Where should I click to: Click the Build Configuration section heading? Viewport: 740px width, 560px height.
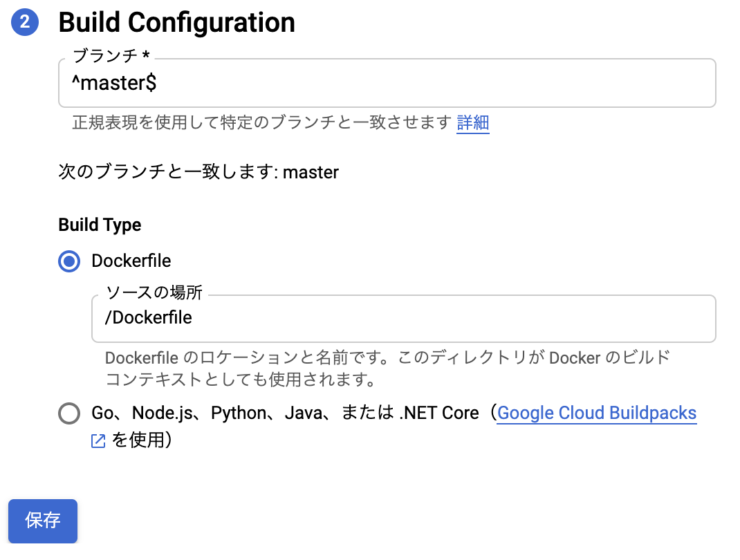[x=177, y=21]
